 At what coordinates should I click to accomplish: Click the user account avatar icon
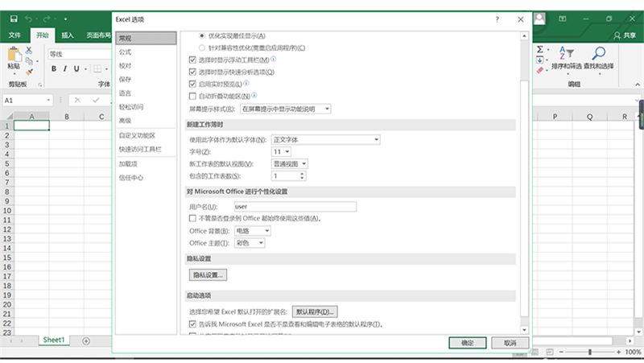(539, 19)
